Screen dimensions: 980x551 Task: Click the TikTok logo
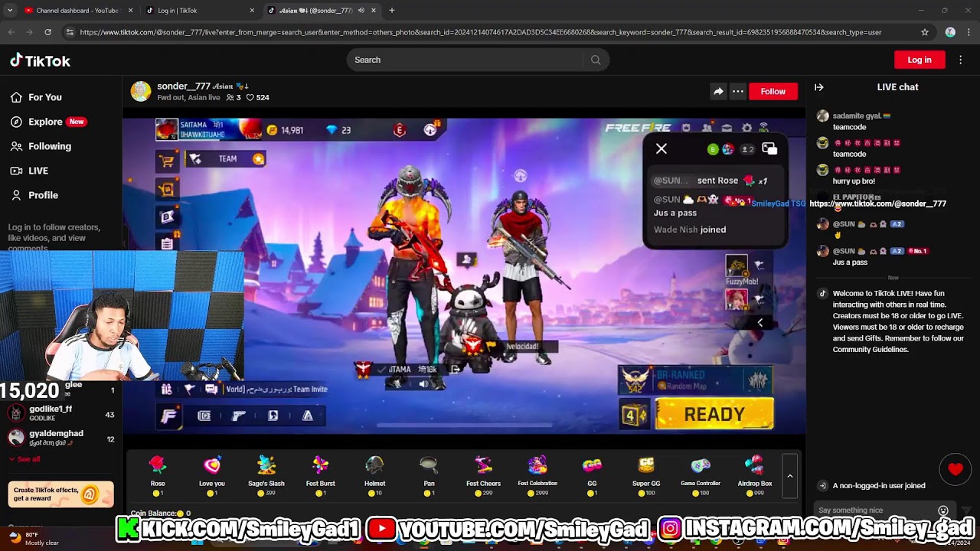pyautogui.click(x=40, y=60)
